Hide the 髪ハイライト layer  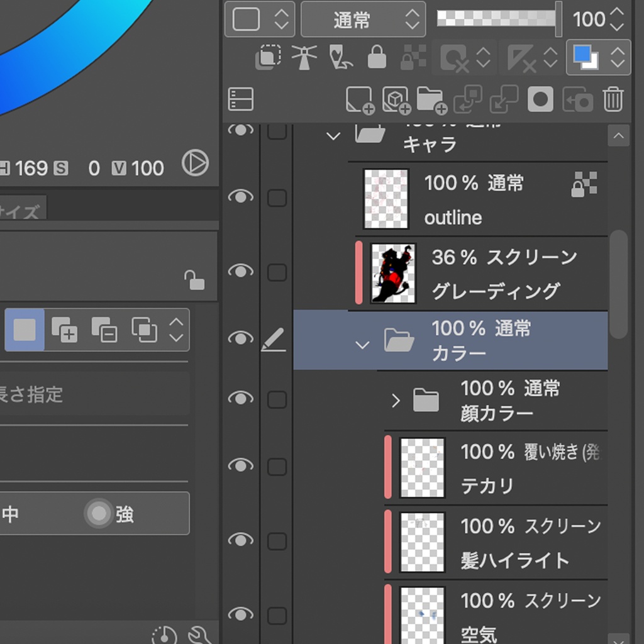(241, 539)
